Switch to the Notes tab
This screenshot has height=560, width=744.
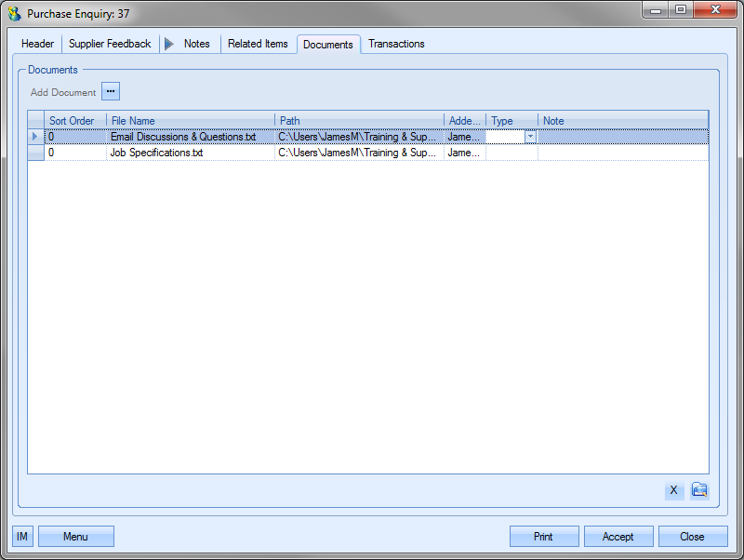click(196, 44)
